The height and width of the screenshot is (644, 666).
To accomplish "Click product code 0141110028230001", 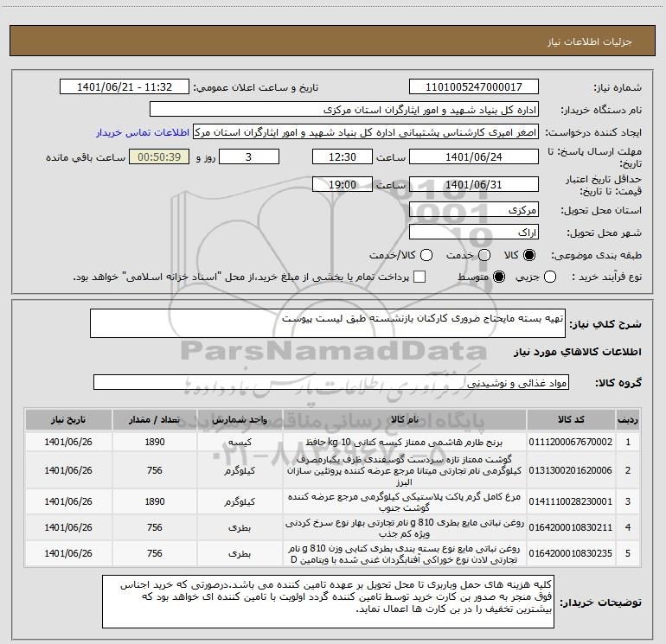I will point(571,501).
